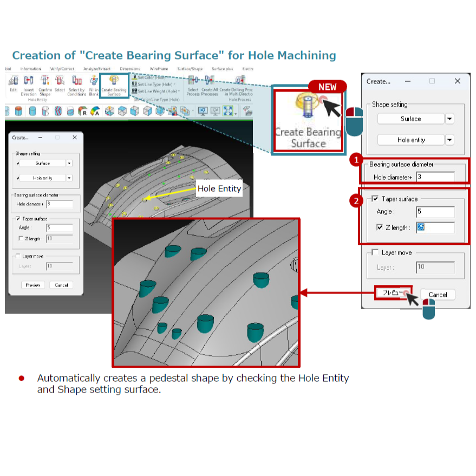Click the fit-to-screen view icon
Image resolution: width=476 pixels, height=476 pixels.
click(228, 111)
